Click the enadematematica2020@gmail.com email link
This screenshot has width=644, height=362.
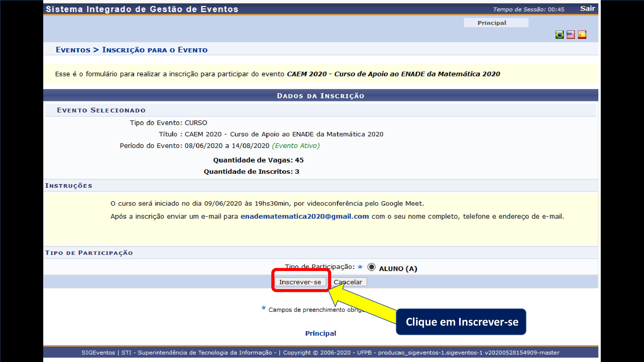point(304,216)
